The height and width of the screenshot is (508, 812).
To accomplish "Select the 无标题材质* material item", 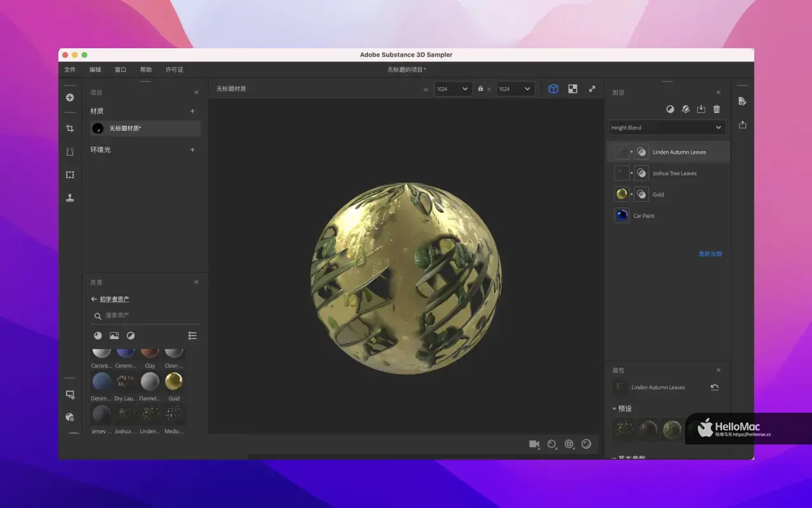I will point(145,128).
